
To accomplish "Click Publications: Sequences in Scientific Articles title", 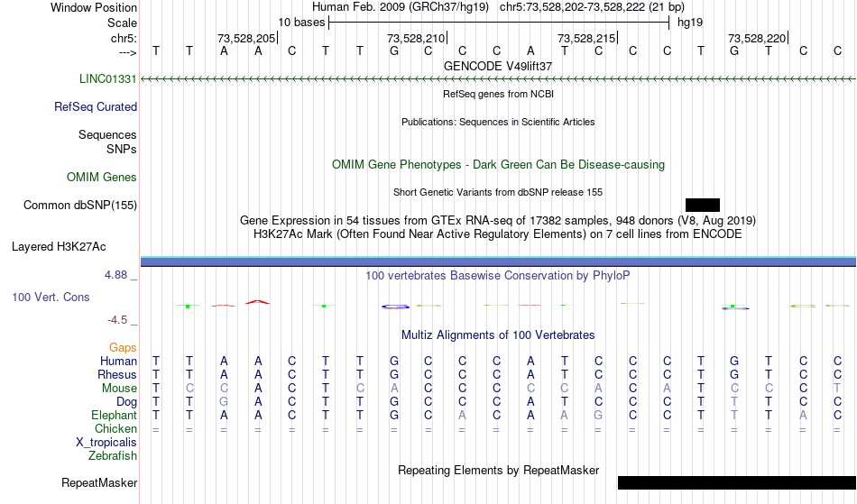I will click(498, 122).
